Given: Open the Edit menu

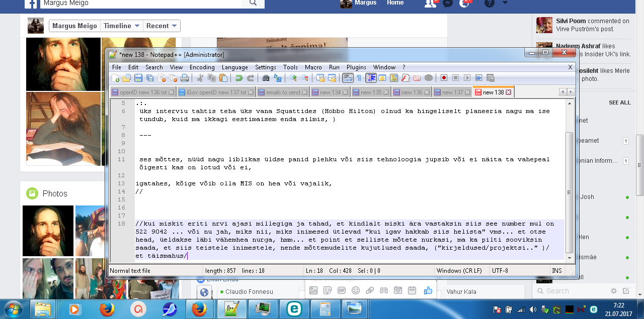Looking at the screenshot, I should tap(133, 67).
